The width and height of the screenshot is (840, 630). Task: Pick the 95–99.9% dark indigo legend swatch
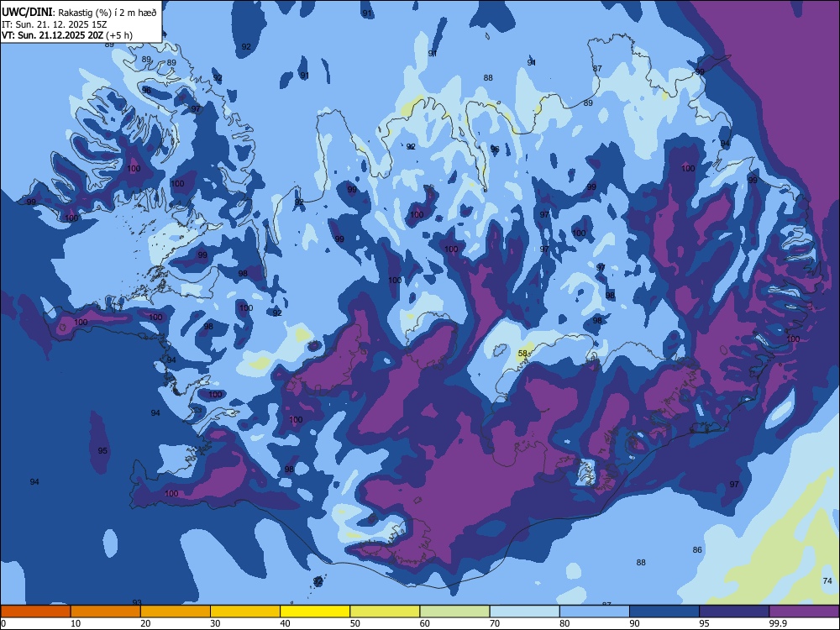point(734,612)
